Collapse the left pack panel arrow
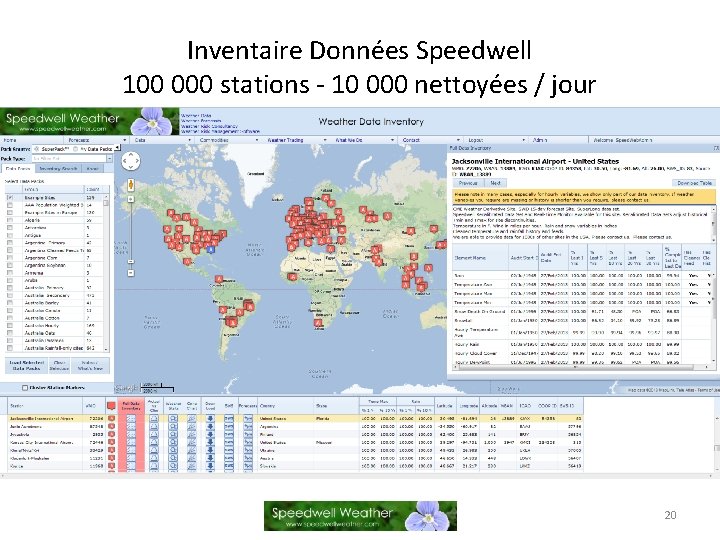The height and width of the screenshot is (540, 720). click(118, 148)
